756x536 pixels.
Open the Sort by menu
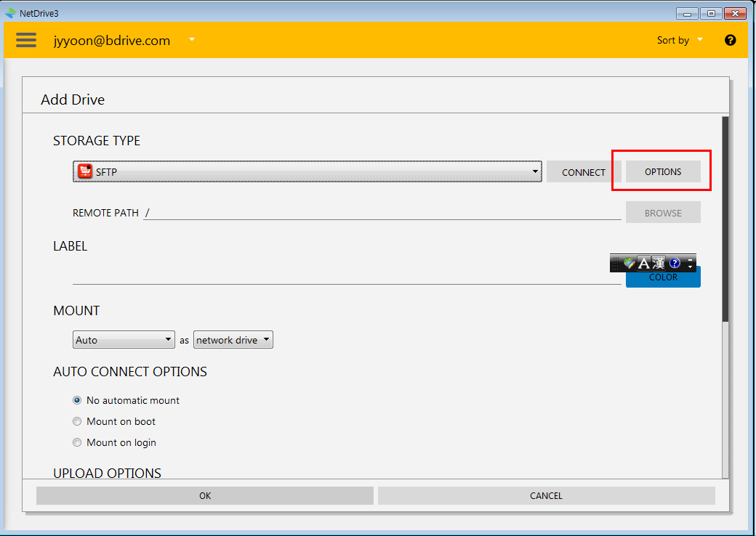tap(680, 40)
